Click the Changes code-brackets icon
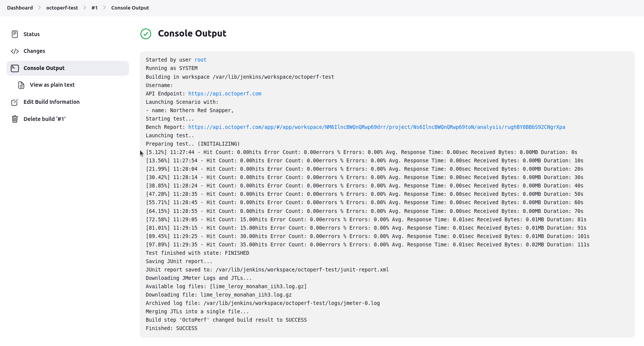 point(14,51)
